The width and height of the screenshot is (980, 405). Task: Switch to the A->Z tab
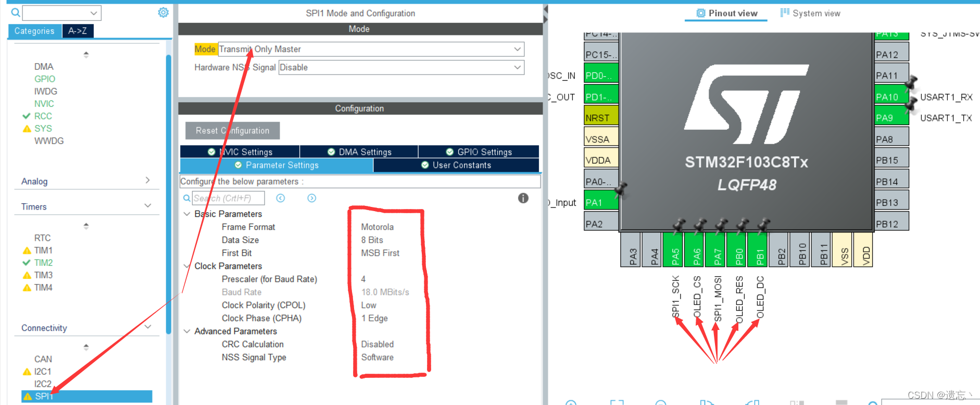[x=78, y=31]
